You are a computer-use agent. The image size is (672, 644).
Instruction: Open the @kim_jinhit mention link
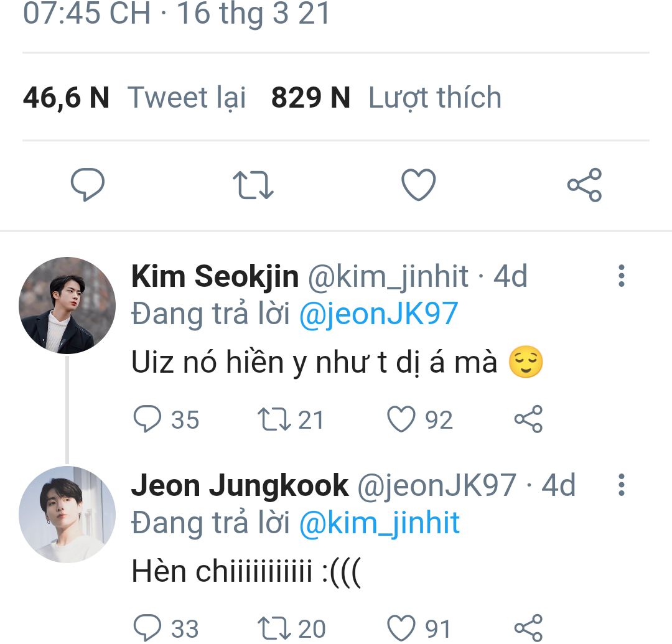point(379,523)
